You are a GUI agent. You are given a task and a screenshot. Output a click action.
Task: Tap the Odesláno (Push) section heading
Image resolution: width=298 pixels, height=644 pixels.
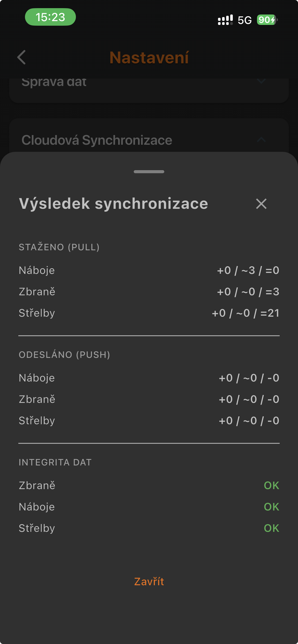pyautogui.click(x=64, y=355)
